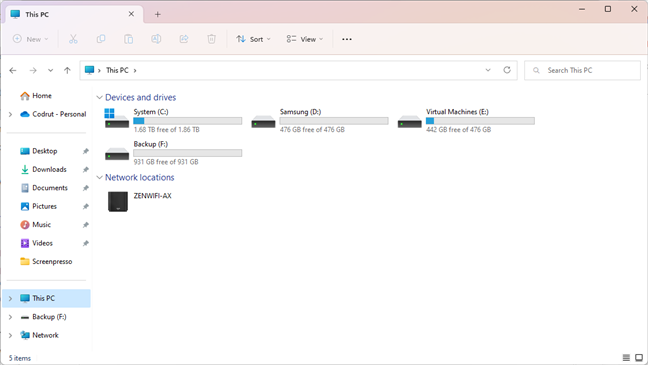Open Pictures in quick access
The image size is (648, 365).
pyautogui.click(x=44, y=206)
